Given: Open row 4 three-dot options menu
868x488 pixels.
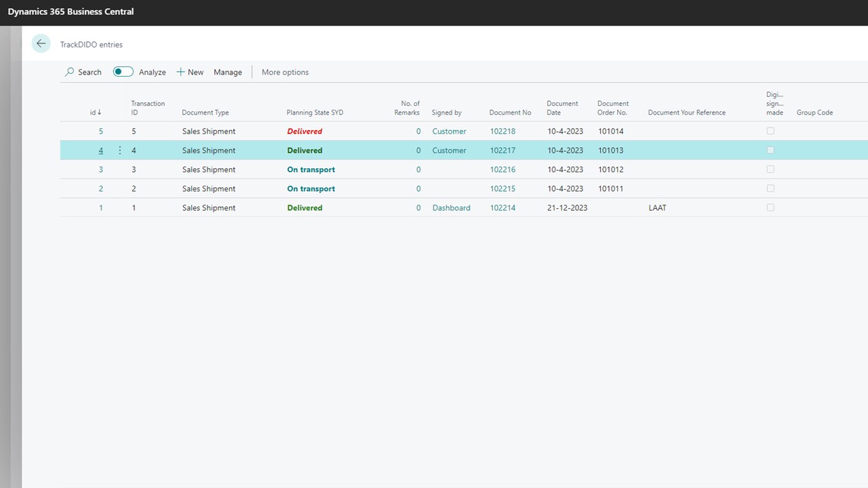Looking at the screenshot, I should [x=120, y=150].
